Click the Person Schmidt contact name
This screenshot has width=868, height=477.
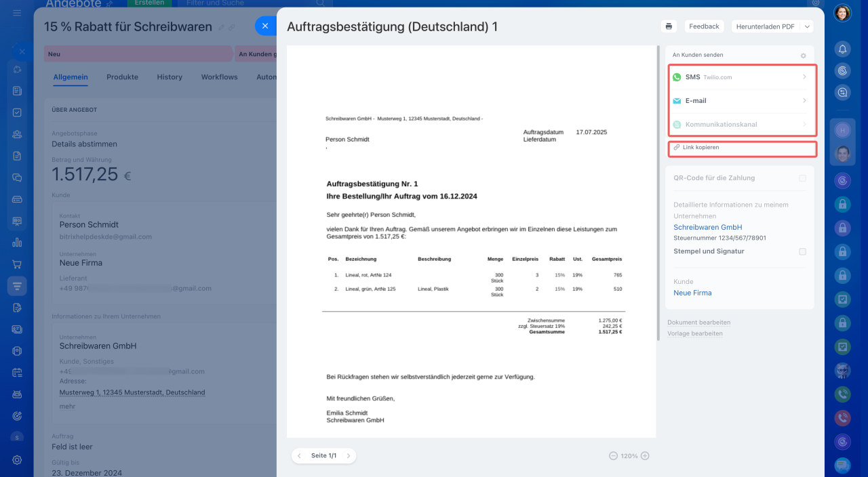pyautogui.click(x=89, y=224)
